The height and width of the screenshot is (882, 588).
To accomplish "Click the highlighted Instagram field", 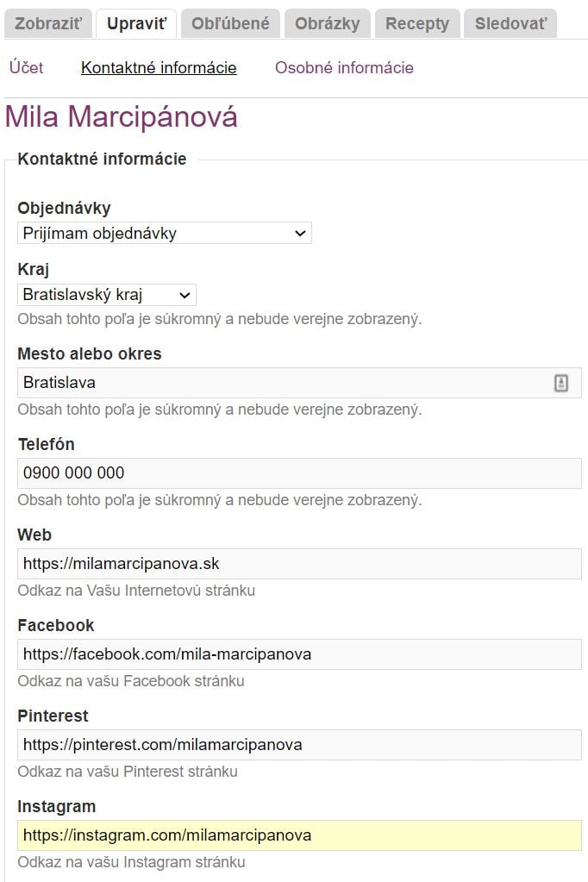I will [x=299, y=835].
